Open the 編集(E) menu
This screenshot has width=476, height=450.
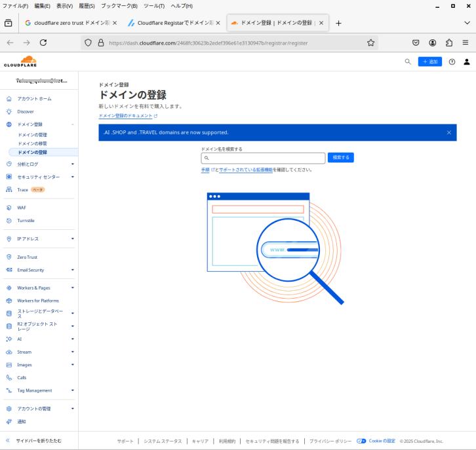(x=42, y=6)
